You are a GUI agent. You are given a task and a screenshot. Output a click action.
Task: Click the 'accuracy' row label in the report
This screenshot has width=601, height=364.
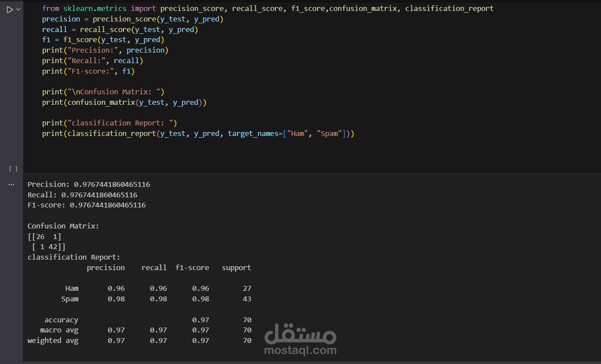[61, 320]
